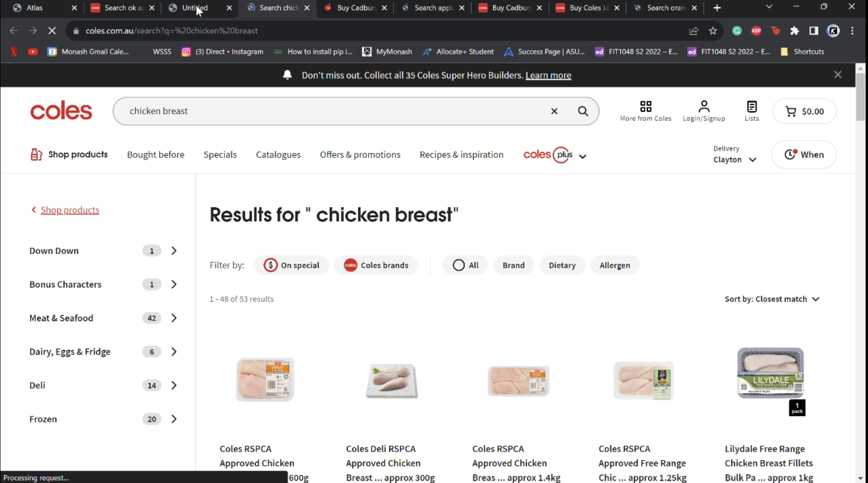Click the Coles logo
Screen dimensions: 868x483
pyautogui.click(x=61, y=111)
